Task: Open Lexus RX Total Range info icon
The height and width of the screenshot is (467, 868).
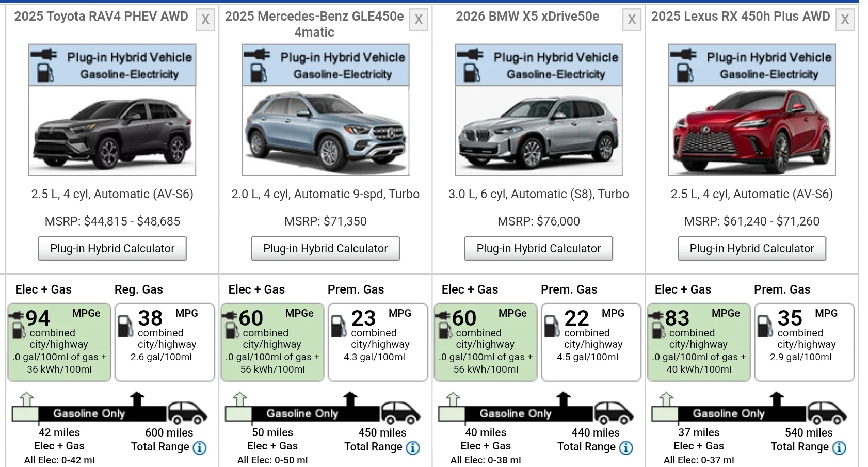Action: coord(839,447)
